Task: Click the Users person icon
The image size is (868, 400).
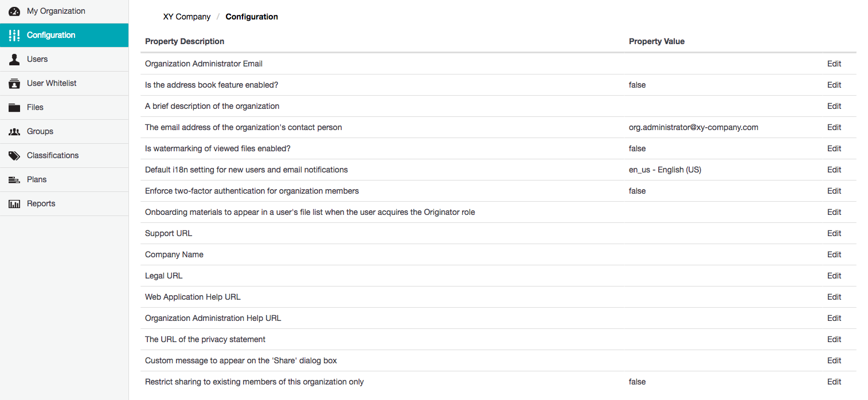Action: tap(14, 60)
